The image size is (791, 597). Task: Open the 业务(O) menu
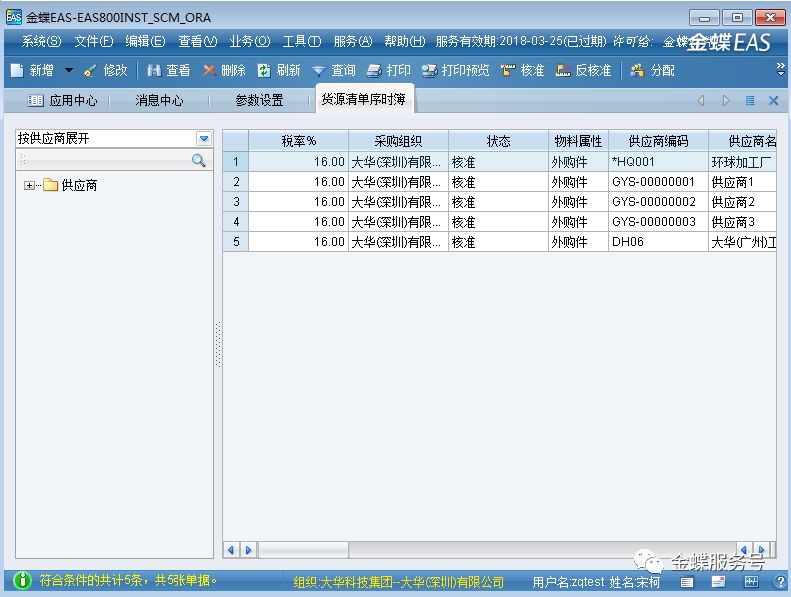[250, 41]
